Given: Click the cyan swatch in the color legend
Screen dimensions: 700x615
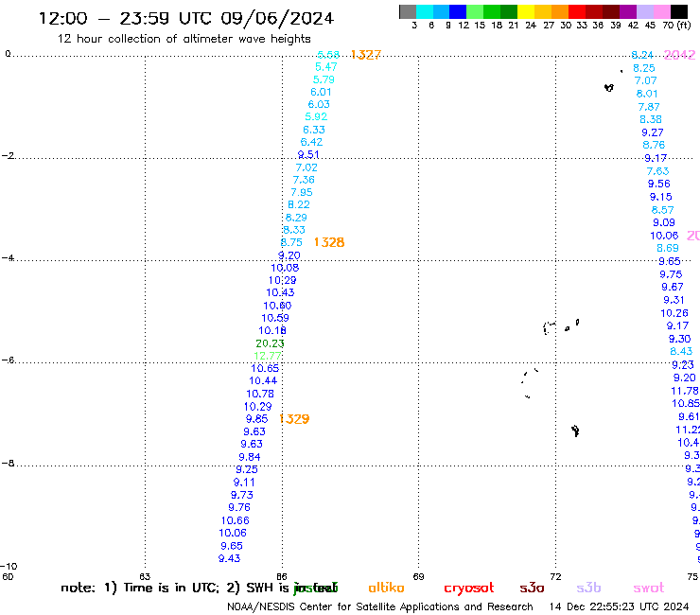Looking at the screenshot, I should tap(425, 11).
